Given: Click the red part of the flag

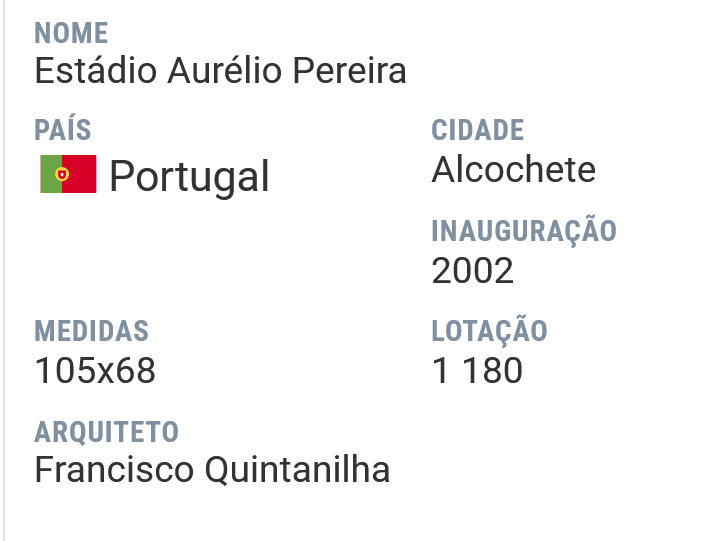Looking at the screenshot, I should click(82, 174).
